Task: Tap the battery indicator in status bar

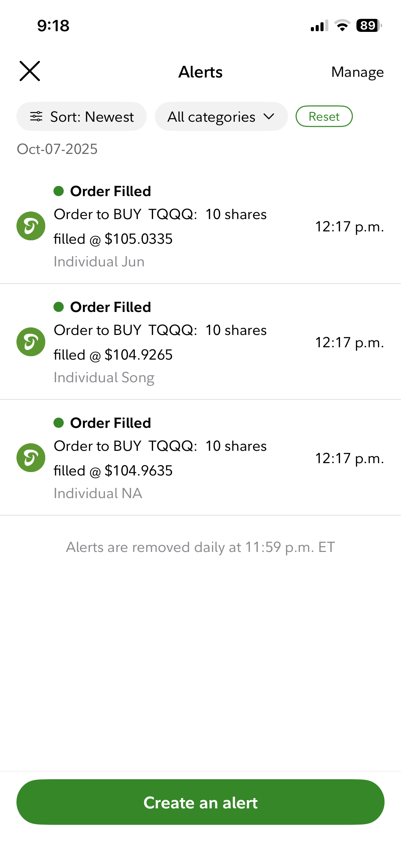Action: point(368,26)
